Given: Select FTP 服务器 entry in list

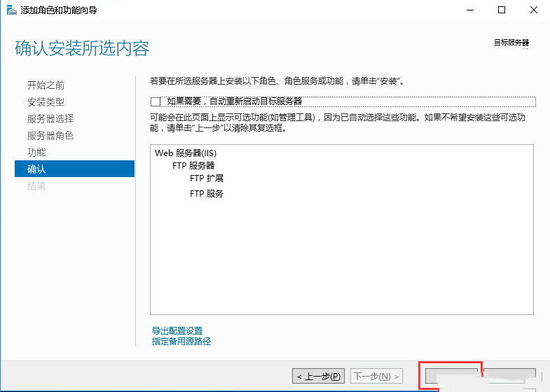Looking at the screenshot, I should 193,166.
